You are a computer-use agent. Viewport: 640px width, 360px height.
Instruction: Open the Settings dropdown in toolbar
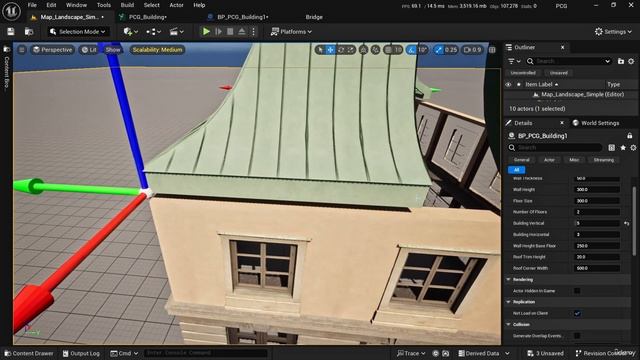613,31
